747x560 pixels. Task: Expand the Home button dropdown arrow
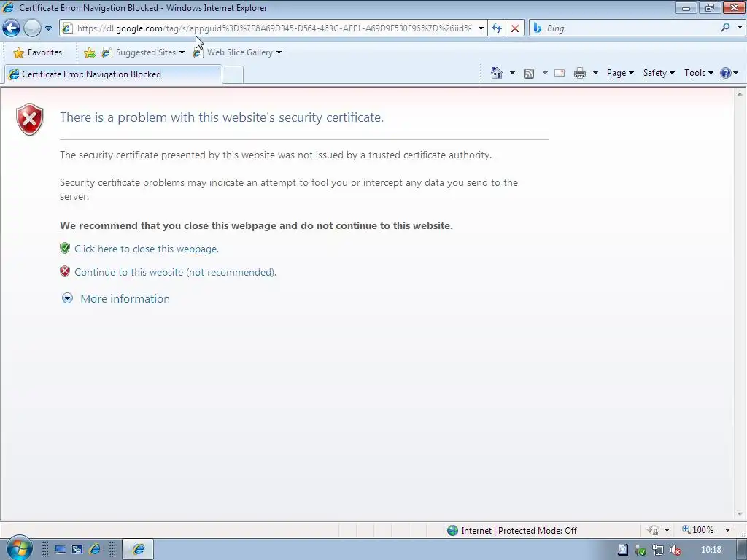click(x=512, y=73)
